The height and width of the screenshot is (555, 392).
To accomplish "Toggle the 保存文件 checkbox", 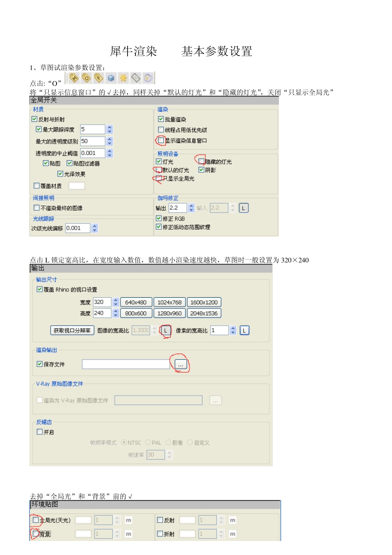I will pos(40,364).
